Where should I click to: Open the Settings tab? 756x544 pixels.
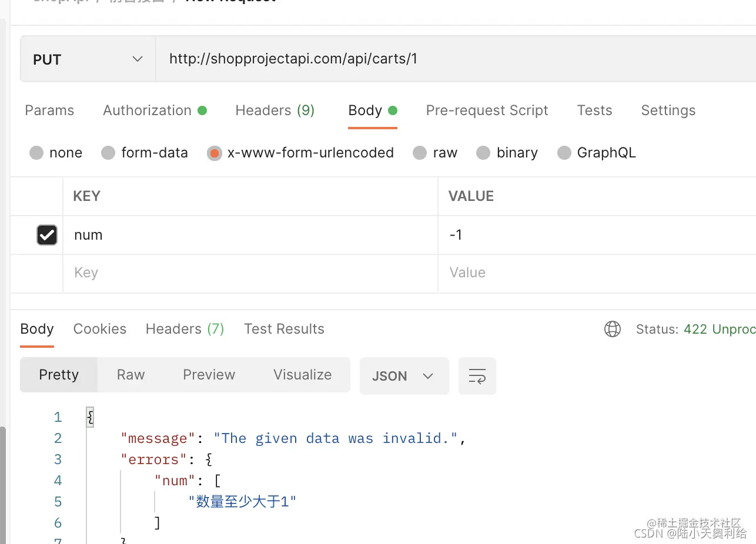pyautogui.click(x=668, y=110)
